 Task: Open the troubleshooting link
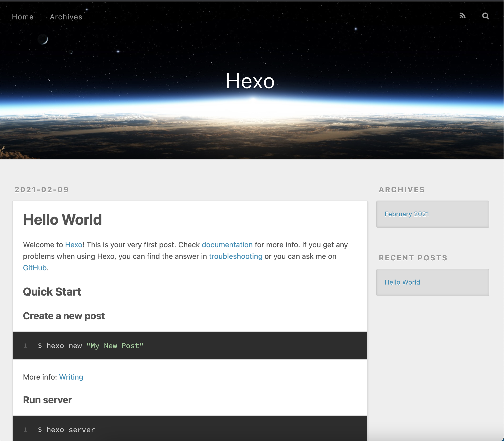tap(236, 256)
